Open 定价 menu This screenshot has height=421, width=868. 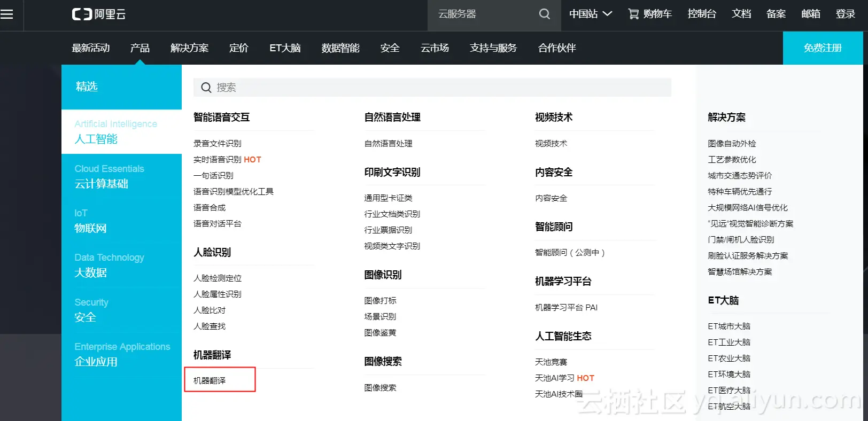pos(239,48)
